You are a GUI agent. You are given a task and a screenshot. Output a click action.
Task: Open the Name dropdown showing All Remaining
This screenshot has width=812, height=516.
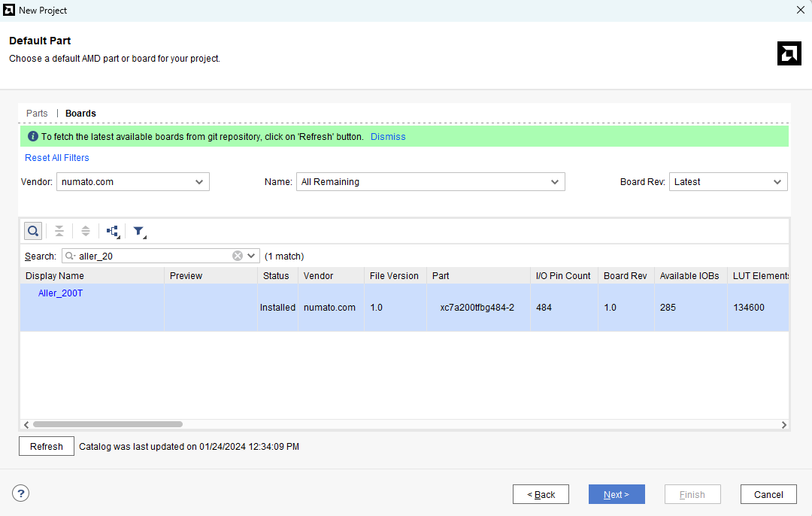pyautogui.click(x=430, y=182)
